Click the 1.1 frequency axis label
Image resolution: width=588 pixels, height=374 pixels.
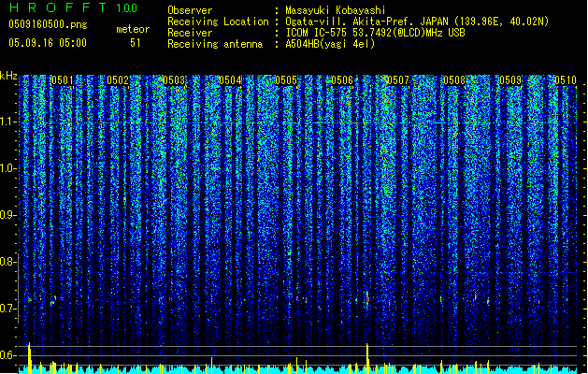7,122
